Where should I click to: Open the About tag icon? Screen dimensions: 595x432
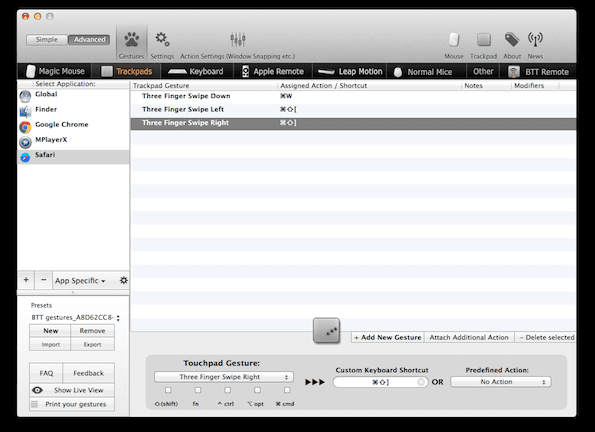click(512, 39)
